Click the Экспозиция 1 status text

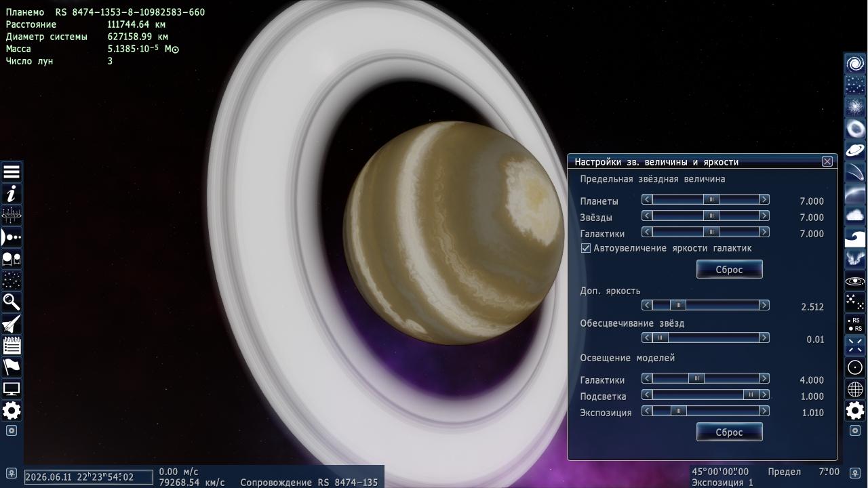(x=722, y=483)
